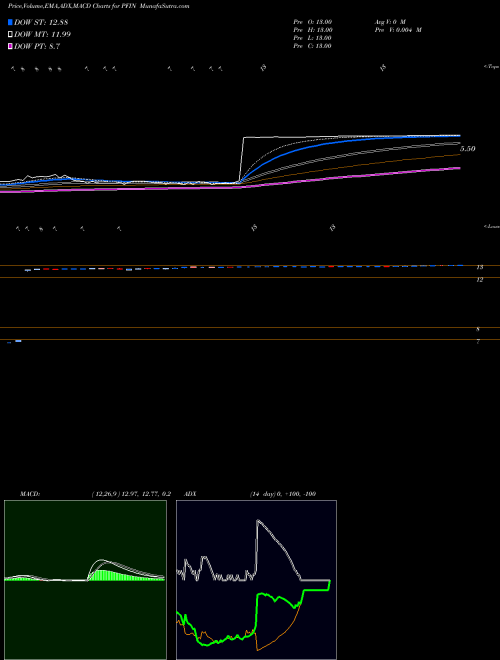Click the 'Pre H: 13.00' high value
The height and width of the screenshot is (660, 500).
click(313, 30)
